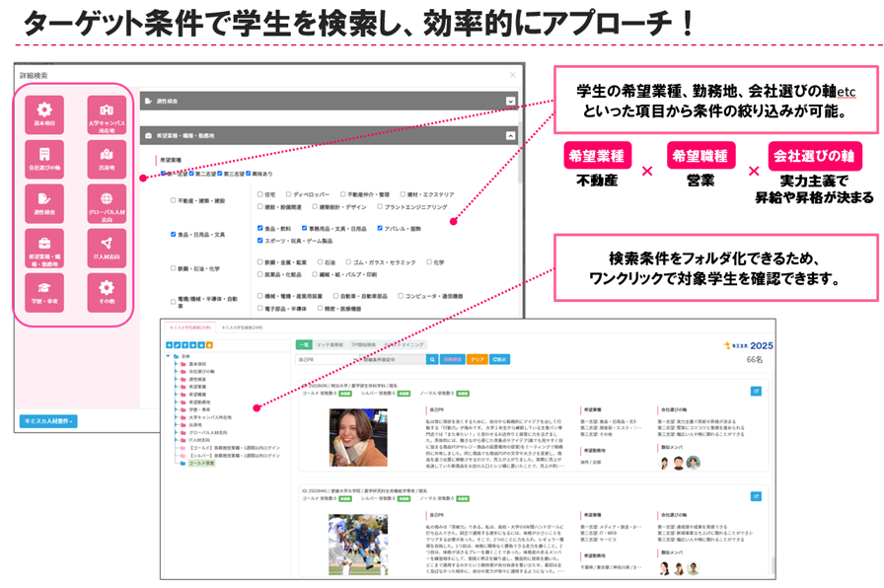
Task: Click the first blue folder toolbar icon
Action: coord(169,345)
